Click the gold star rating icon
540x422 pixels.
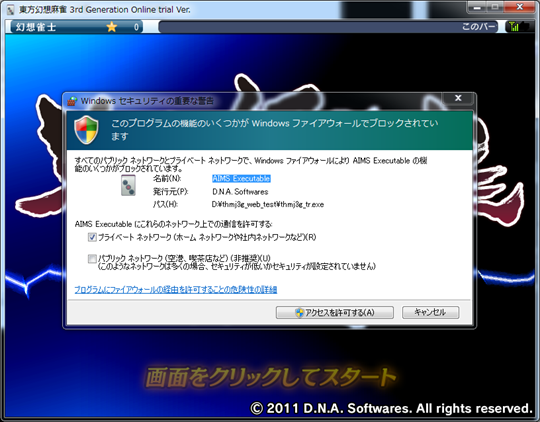point(112,27)
